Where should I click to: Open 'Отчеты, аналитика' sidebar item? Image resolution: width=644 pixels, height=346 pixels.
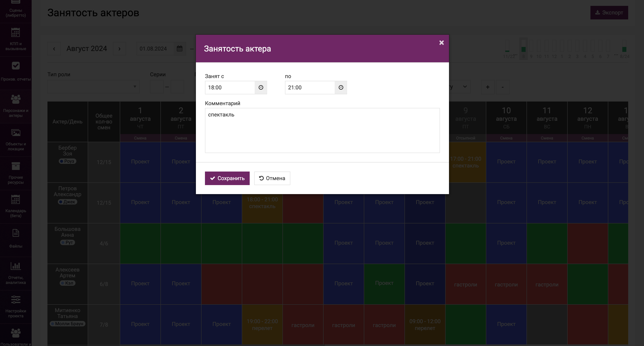click(x=16, y=273)
